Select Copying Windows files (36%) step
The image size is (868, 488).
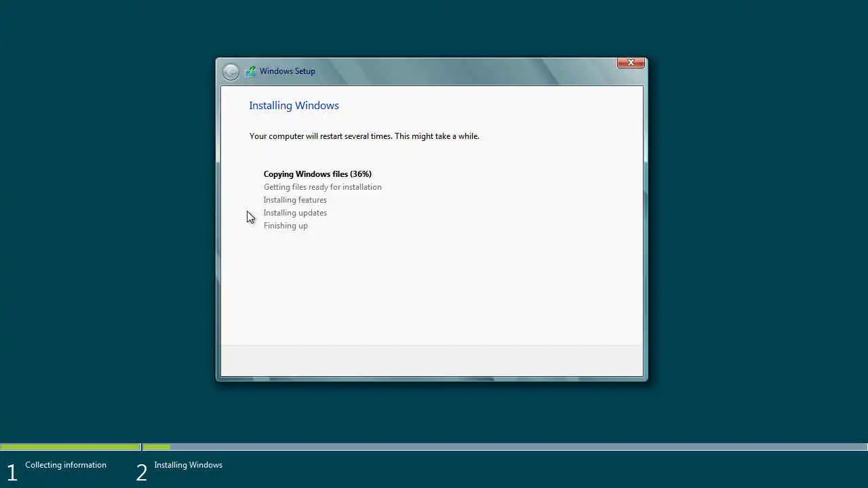(x=317, y=174)
